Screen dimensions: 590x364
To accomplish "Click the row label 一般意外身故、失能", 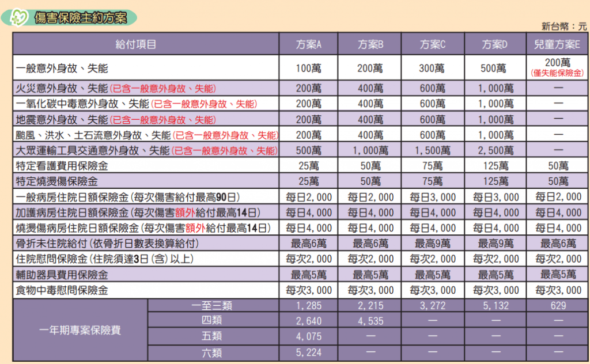I will coord(62,68).
